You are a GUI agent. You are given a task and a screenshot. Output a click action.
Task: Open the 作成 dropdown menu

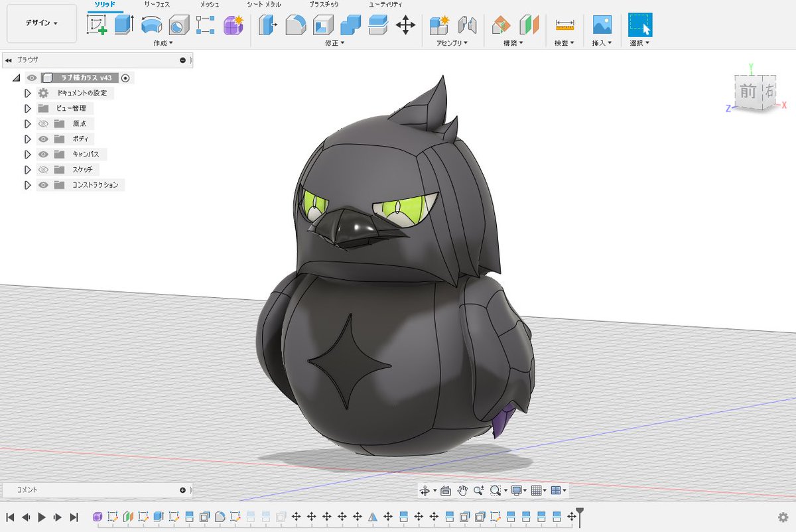[x=163, y=43]
